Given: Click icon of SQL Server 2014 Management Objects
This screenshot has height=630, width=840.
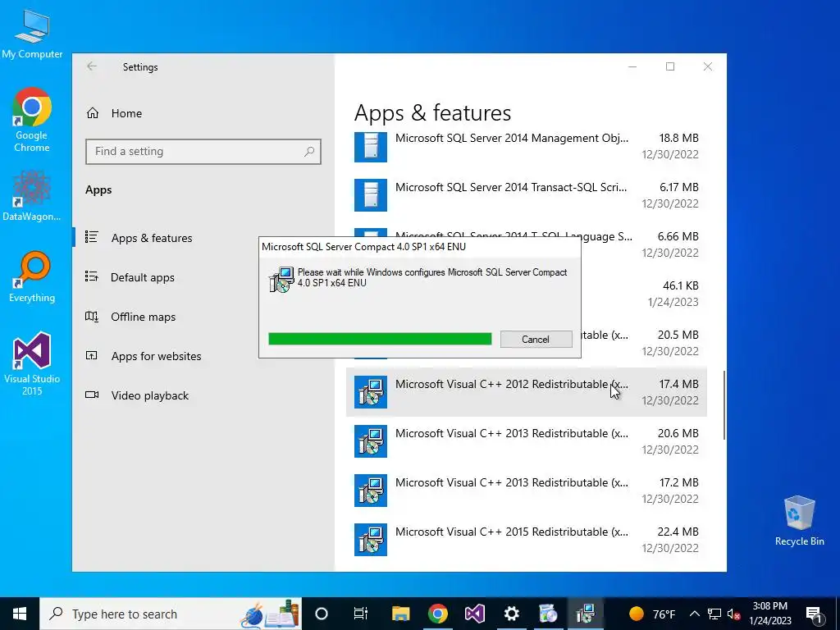Looking at the screenshot, I should point(370,146).
